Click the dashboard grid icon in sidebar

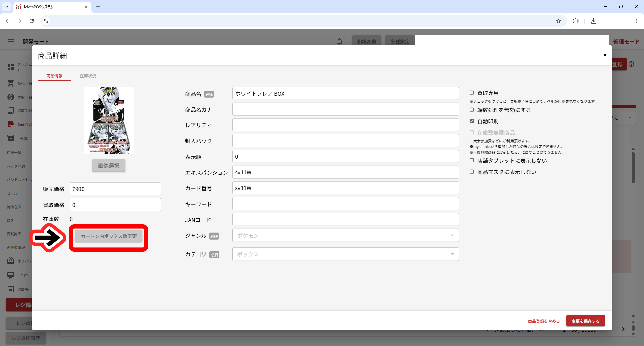point(11,67)
